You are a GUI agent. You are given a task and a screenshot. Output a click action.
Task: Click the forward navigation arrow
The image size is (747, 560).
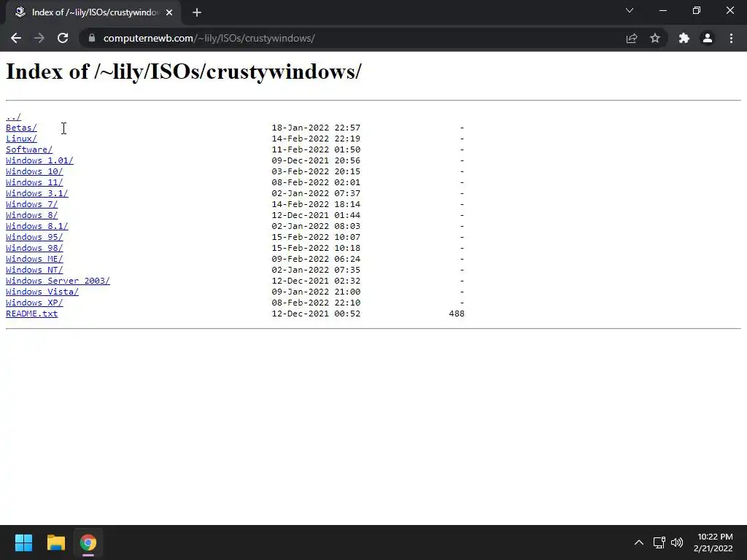point(39,38)
